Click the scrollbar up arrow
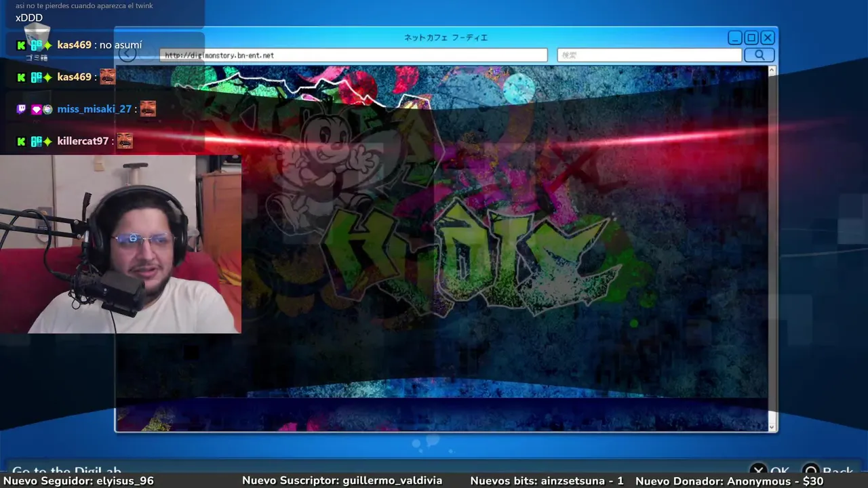This screenshot has width=868, height=488. [772, 70]
